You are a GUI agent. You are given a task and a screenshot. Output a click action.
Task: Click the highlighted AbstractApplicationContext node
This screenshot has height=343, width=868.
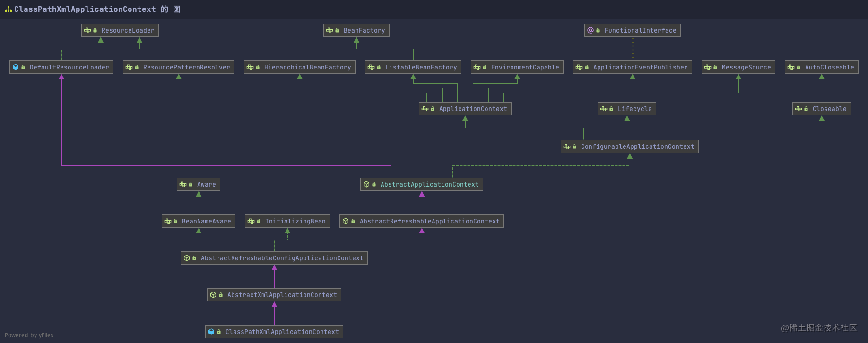(422, 184)
